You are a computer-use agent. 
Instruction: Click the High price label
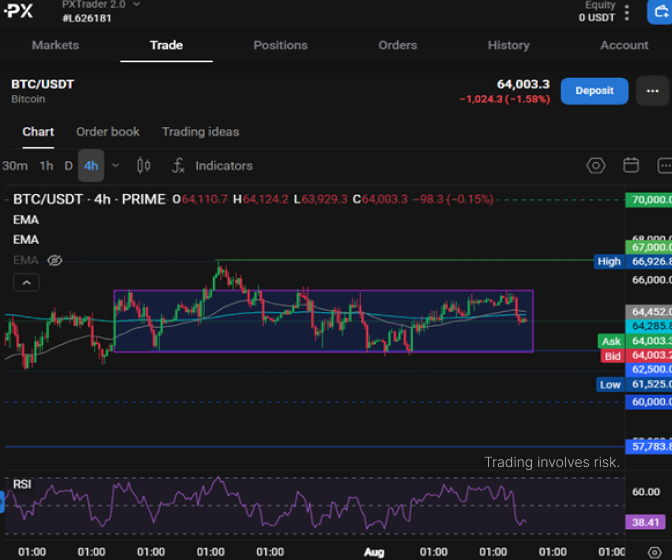609,261
